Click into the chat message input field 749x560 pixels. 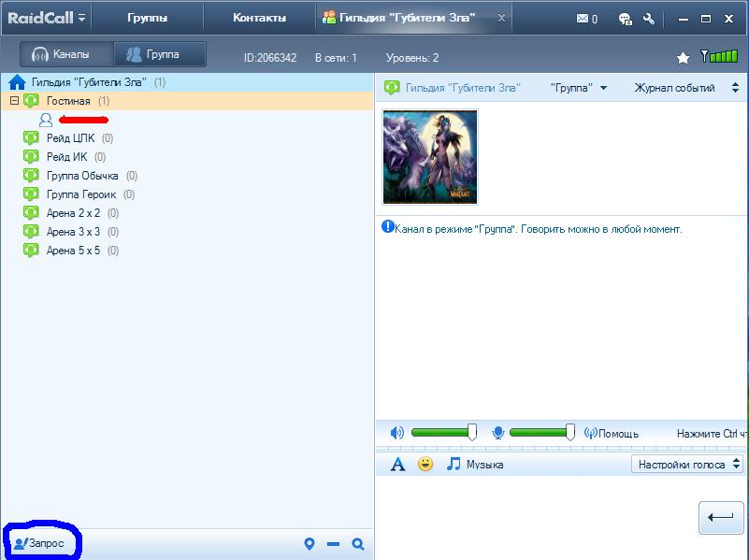point(535,517)
